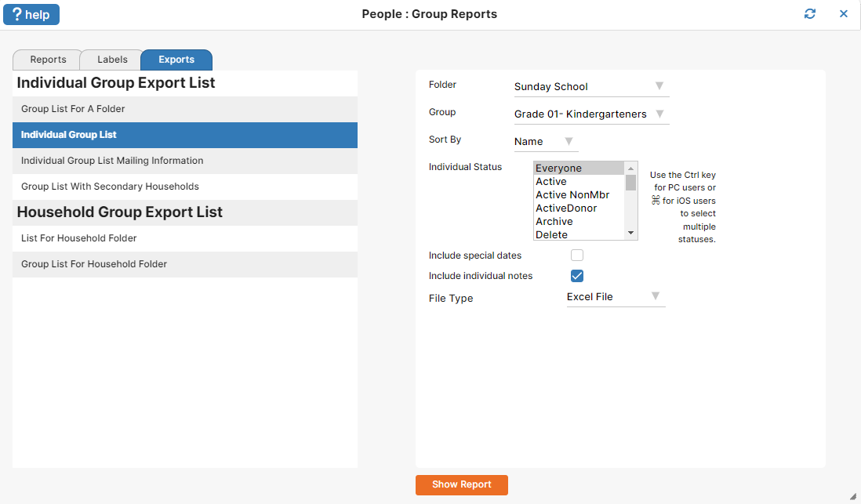861x504 pixels.
Task: Click status list scroll up arrow
Action: (630, 168)
